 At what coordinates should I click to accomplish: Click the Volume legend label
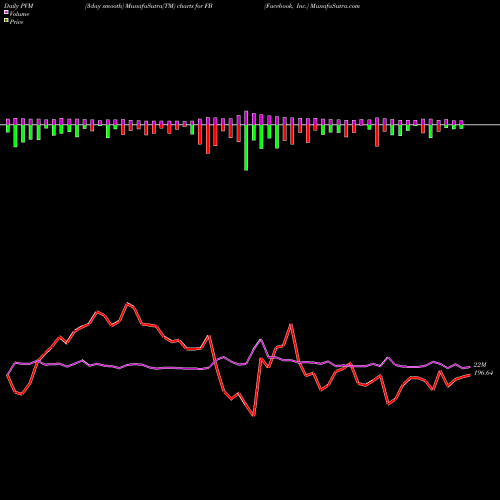tap(19, 14)
